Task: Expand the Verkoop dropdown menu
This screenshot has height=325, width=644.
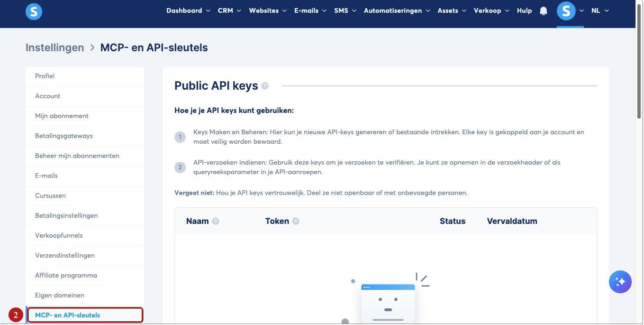Action: coord(491,10)
